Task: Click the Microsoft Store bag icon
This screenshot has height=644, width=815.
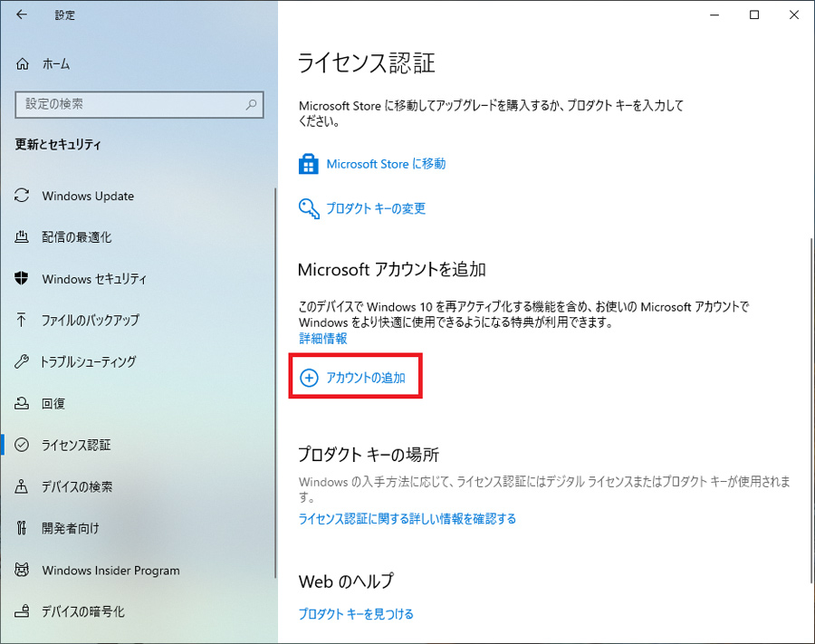Action: pyautogui.click(x=308, y=164)
